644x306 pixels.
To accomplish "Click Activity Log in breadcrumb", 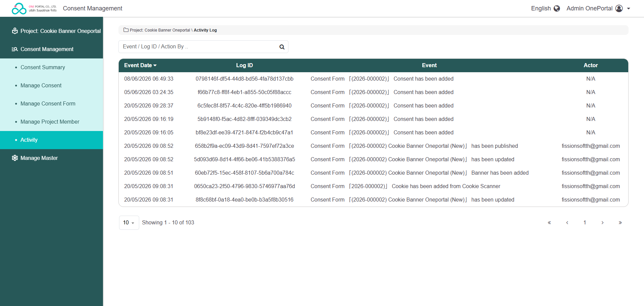I will tap(205, 30).
